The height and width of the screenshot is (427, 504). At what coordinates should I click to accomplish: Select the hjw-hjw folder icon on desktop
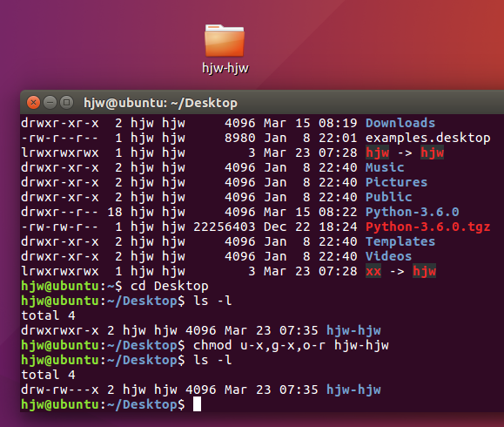[225, 41]
